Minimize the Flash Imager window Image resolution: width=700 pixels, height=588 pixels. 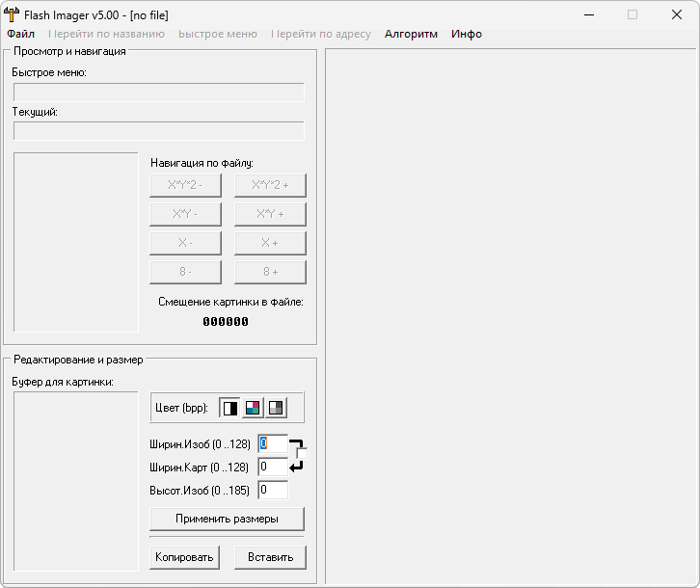(x=589, y=14)
